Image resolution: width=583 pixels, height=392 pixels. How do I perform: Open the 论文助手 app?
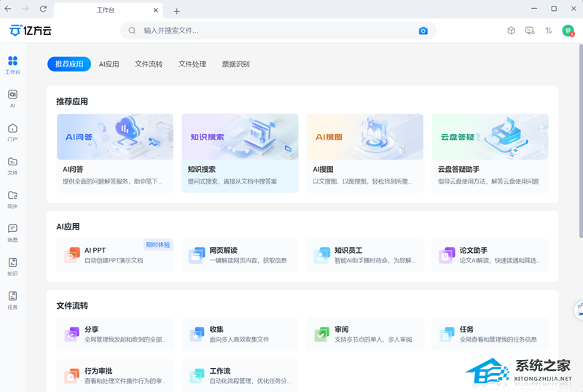click(490, 255)
